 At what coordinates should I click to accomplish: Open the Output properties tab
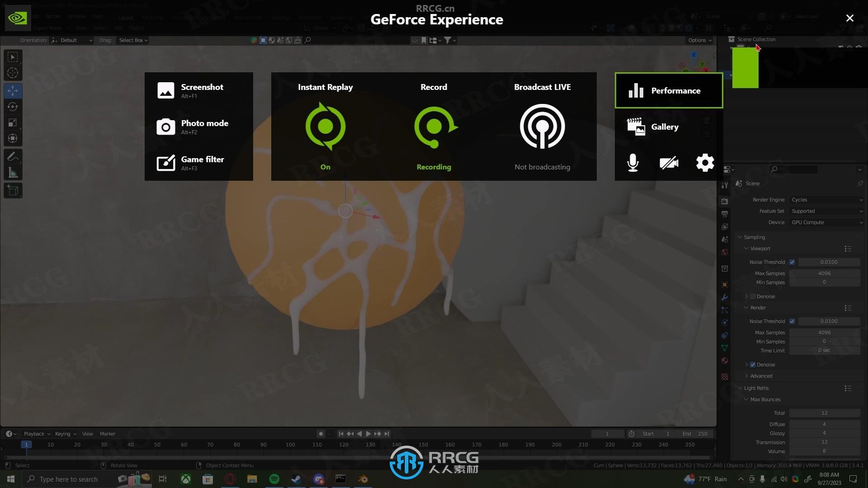[725, 214]
